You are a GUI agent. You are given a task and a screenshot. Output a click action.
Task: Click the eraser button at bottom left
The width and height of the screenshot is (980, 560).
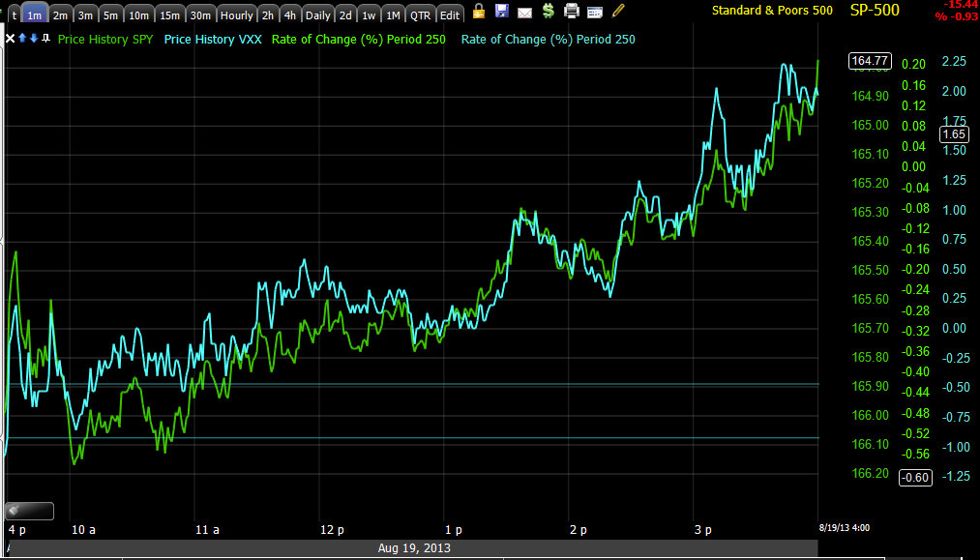[29, 511]
